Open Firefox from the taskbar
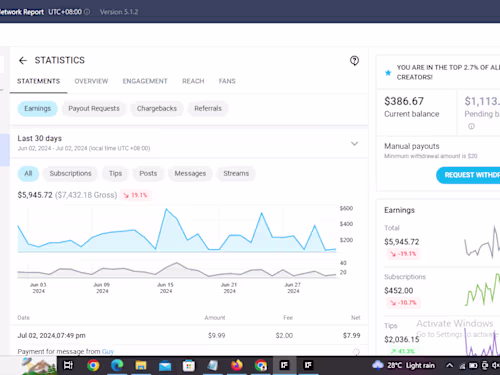 pos(237,365)
